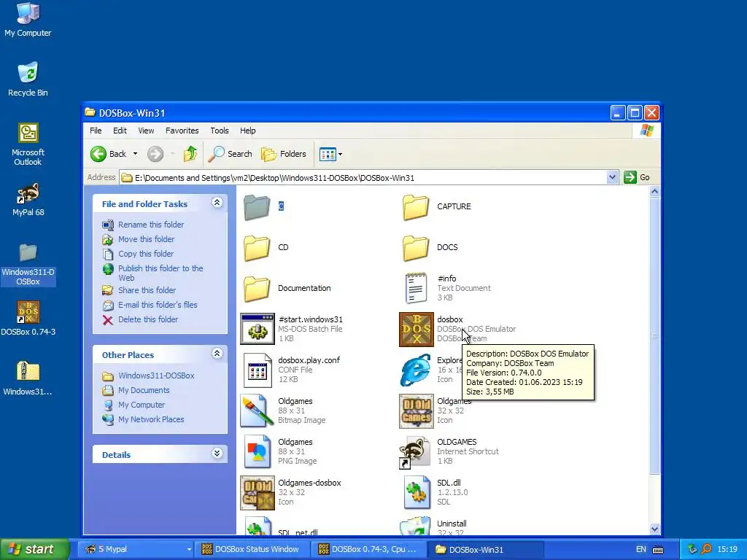747x560 pixels.
Task: Select the grey C folder icon
Action: (x=257, y=206)
